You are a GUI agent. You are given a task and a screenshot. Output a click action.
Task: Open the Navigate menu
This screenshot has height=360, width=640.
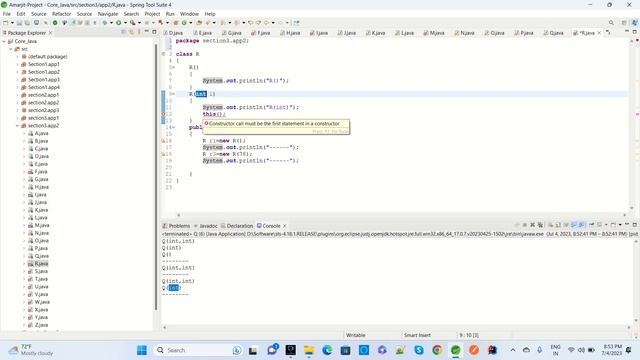pos(108,14)
